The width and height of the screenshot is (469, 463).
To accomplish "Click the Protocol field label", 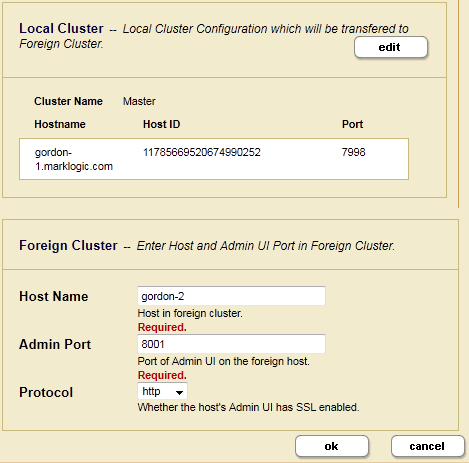I will pyautogui.click(x=46, y=392).
